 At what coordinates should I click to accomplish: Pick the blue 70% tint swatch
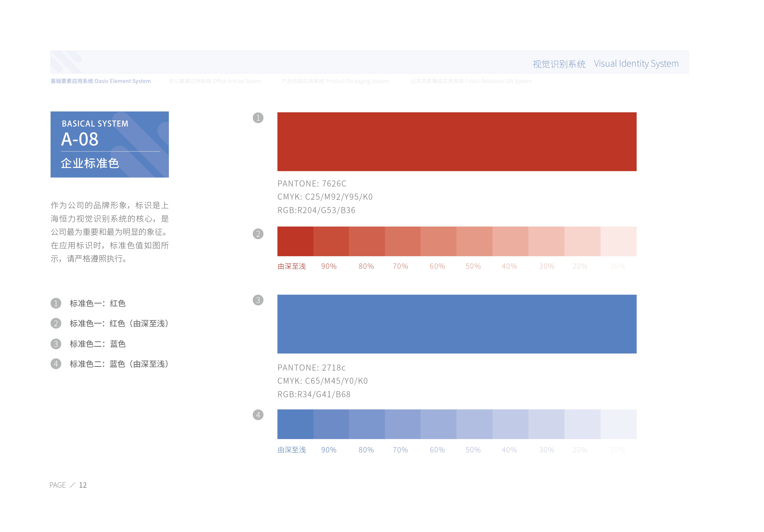(x=403, y=424)
